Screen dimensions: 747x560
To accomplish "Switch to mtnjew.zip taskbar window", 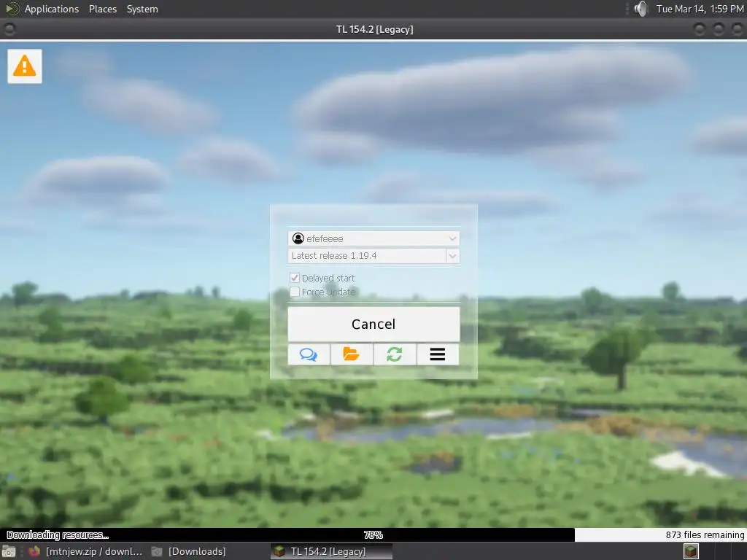I will 86,551.
